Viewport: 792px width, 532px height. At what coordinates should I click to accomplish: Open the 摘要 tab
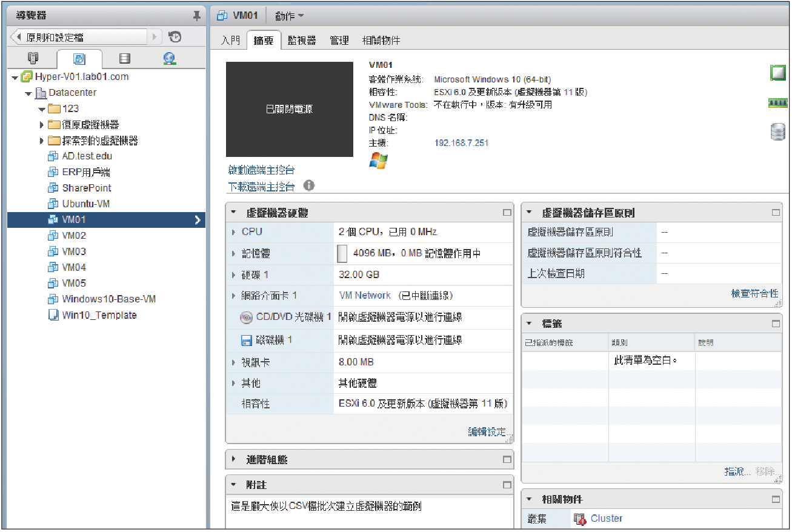point(264,41)
